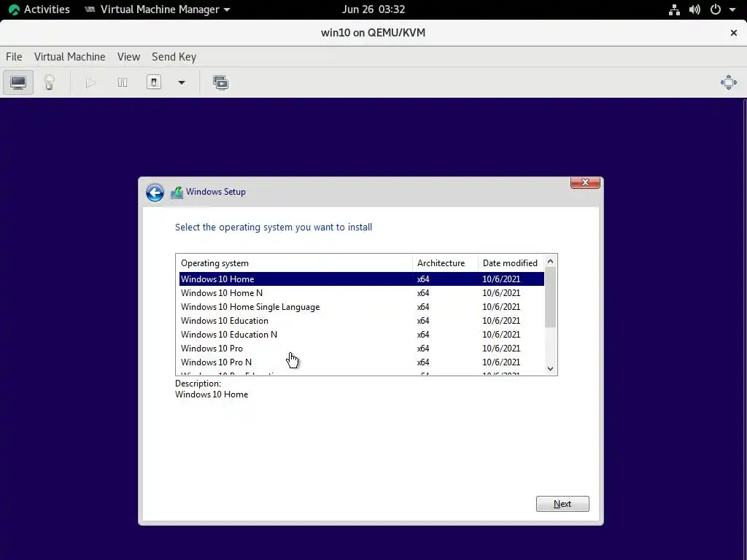The height and width of the screenshot is (560, 747).
Task: Shut down the virtual machine icon
Action: pos(153,82)
